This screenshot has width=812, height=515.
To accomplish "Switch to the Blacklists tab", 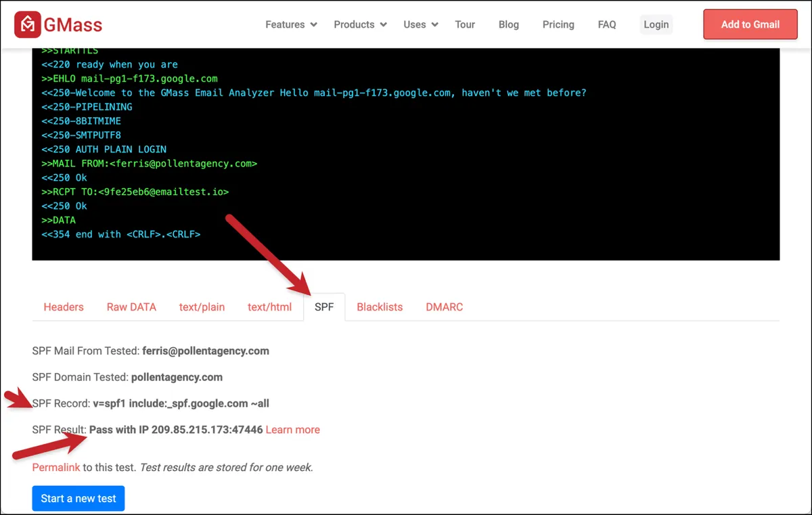I will point(380,307).
